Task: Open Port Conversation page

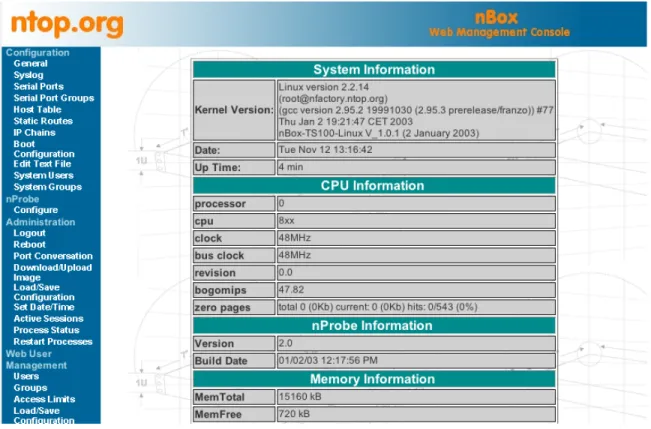Action: (x=53, y=256)
